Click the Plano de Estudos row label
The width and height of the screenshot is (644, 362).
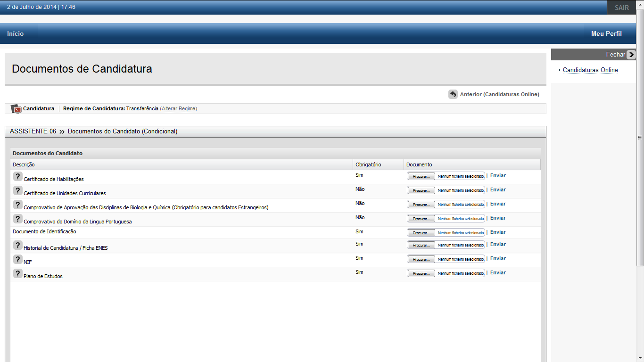pyautogui.click(x=43, y=276)
